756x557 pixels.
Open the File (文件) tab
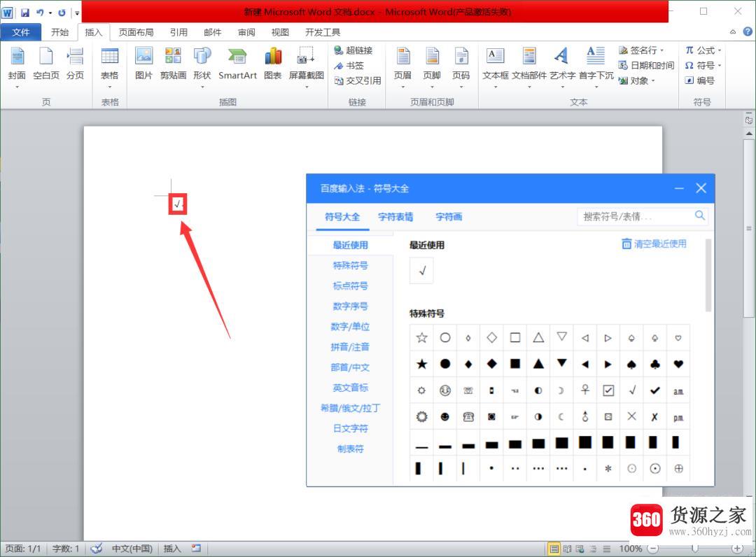pyautogui.click(x=21, y=31)
